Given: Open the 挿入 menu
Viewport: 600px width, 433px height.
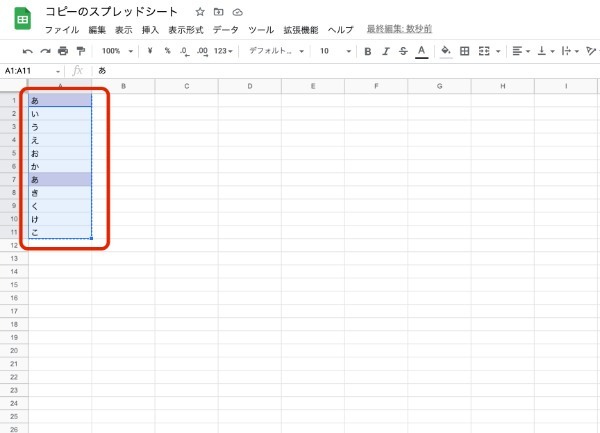Looking at the screenshot, I should coord(150,30).
